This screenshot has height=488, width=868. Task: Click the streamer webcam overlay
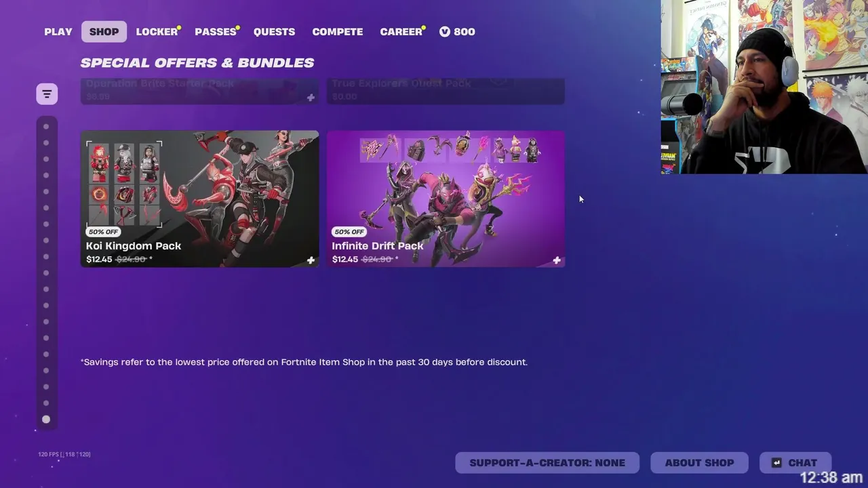764,87
